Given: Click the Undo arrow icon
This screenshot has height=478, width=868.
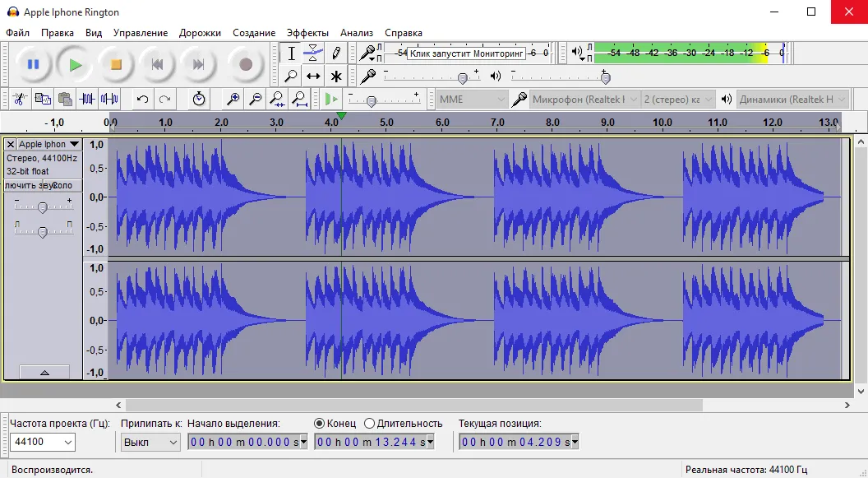Looking at the screenshot, I should tap(142, 100).
